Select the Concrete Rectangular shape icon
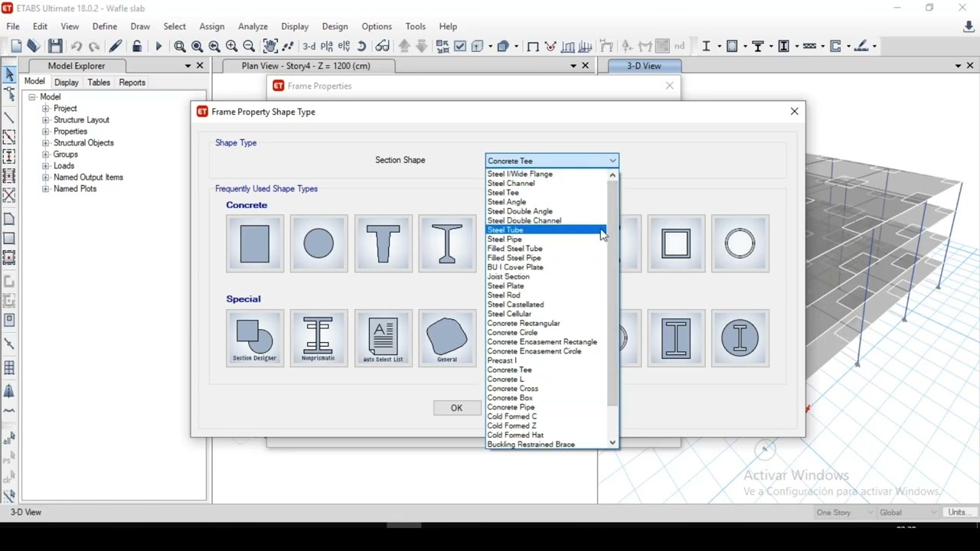 point(255,244)
